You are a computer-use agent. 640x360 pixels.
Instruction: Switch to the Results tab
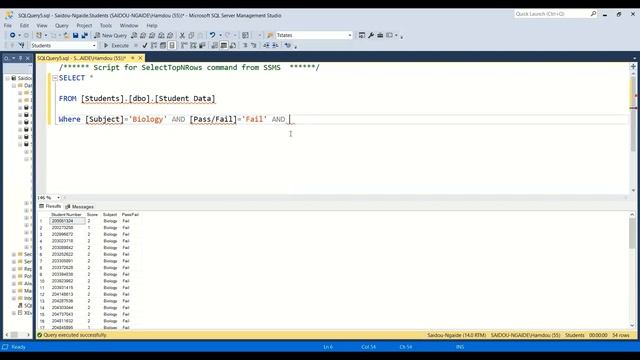(50, 207)
